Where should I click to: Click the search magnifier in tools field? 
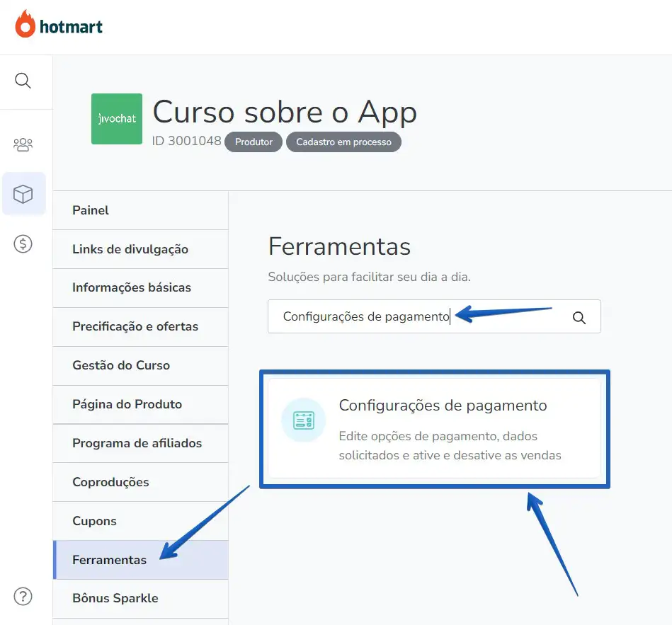579,317
